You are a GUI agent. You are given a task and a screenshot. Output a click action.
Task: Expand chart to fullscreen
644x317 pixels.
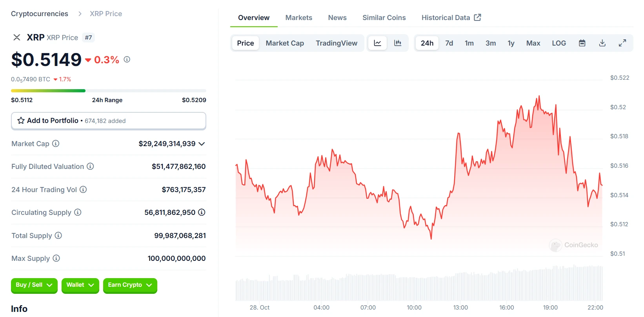pos(622,43)
